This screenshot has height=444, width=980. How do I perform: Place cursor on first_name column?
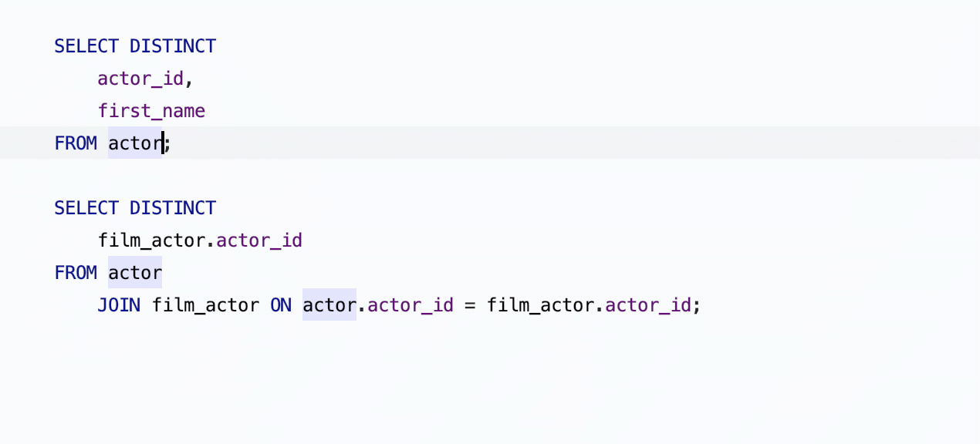tap(151, 111)
